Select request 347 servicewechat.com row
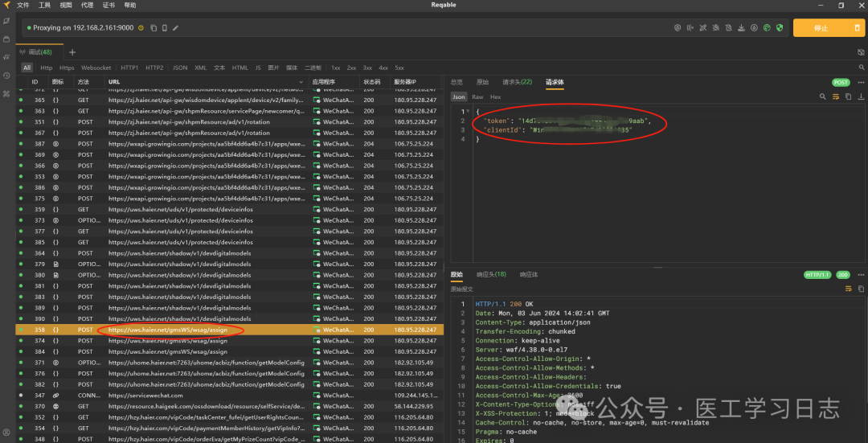Screen dimensions: 868x443 point(230,396)
